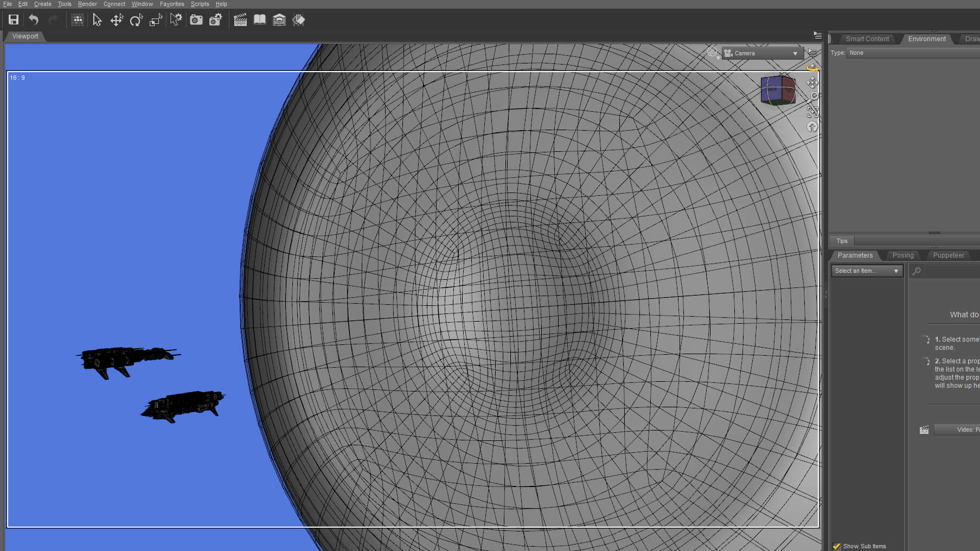Screen dimensions: 980x551
Task: Click the orbit camera control in viewport
Action: [x=812, y=68]
